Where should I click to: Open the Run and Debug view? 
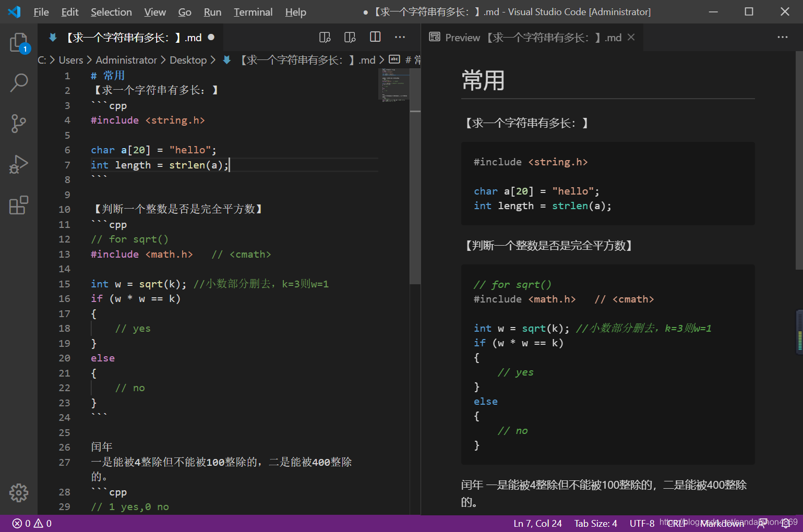(19, 164)
